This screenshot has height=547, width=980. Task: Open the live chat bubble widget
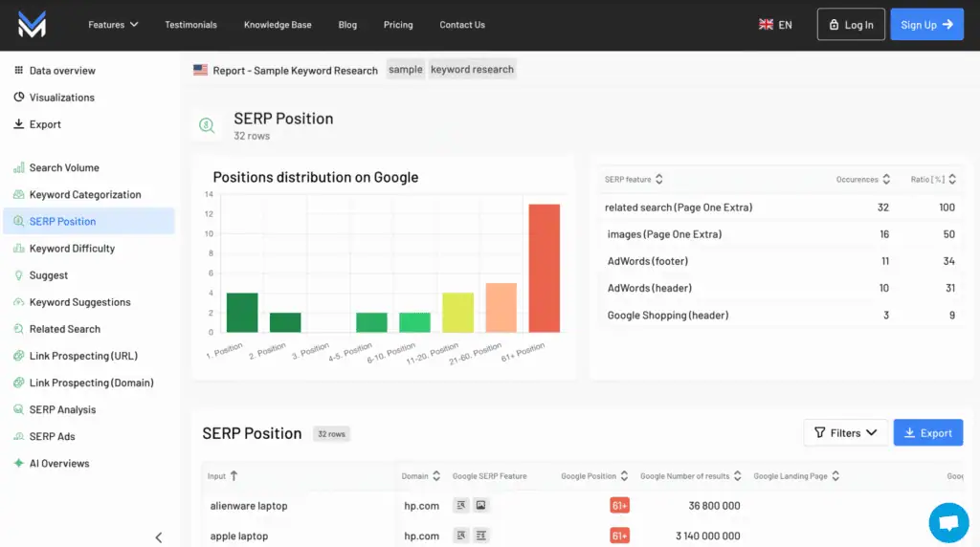[x=948, y=523]
